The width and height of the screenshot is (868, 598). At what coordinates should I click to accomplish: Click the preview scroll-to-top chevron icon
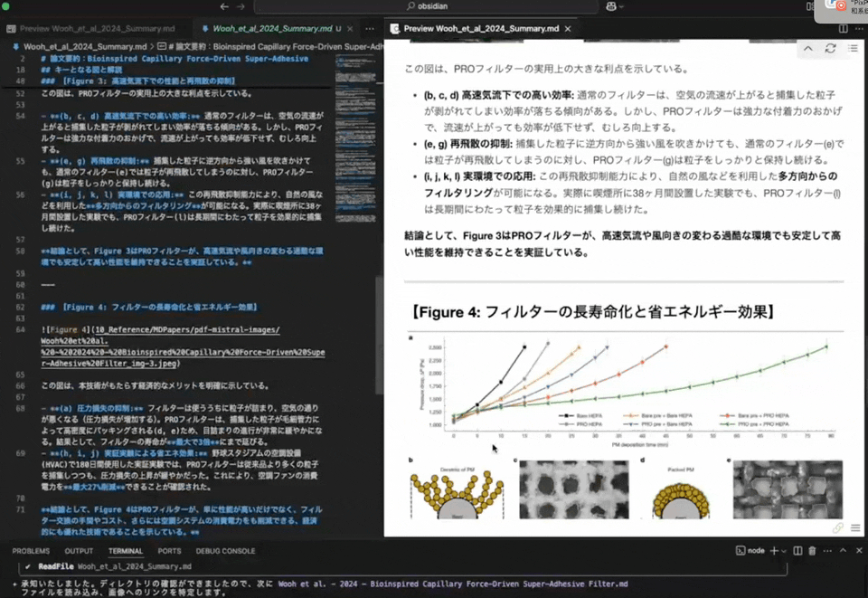(808, 49)
